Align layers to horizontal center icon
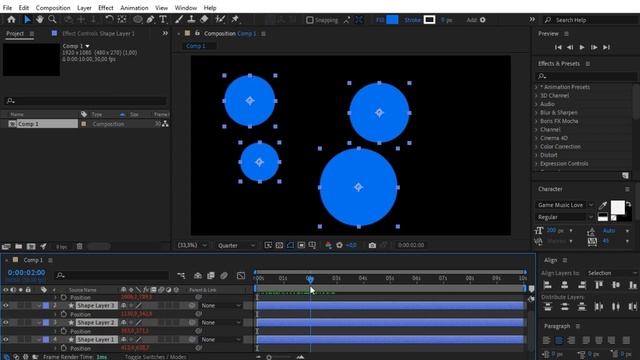 click(x=564, y=285)
